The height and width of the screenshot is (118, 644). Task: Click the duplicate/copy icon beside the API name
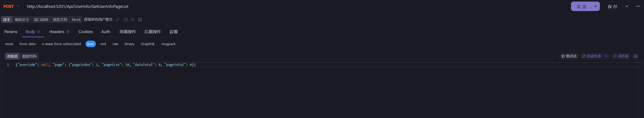(x=126, y=20)
